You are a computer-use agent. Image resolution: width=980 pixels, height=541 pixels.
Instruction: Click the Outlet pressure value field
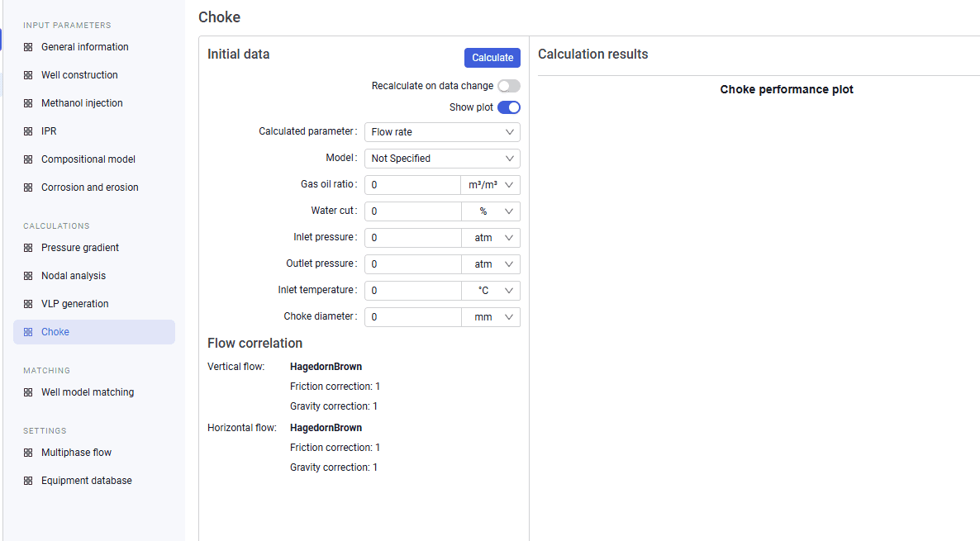[413, 264]
